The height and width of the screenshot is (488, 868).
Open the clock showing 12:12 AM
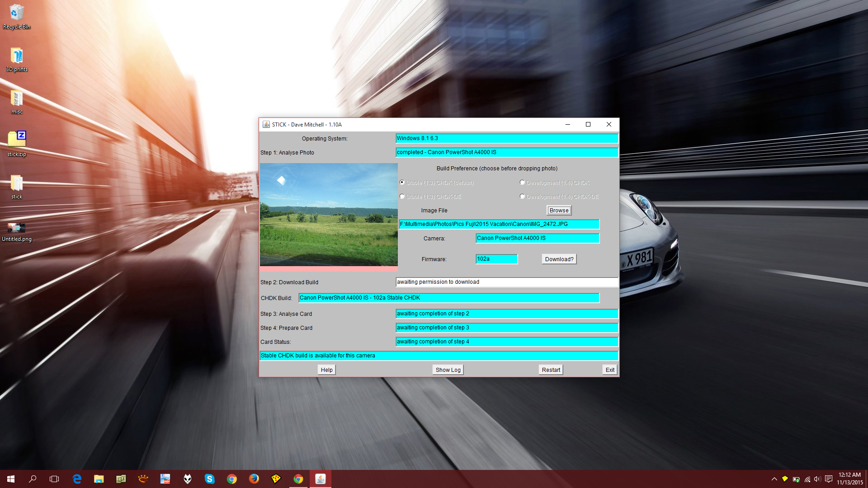coord(849,479)
